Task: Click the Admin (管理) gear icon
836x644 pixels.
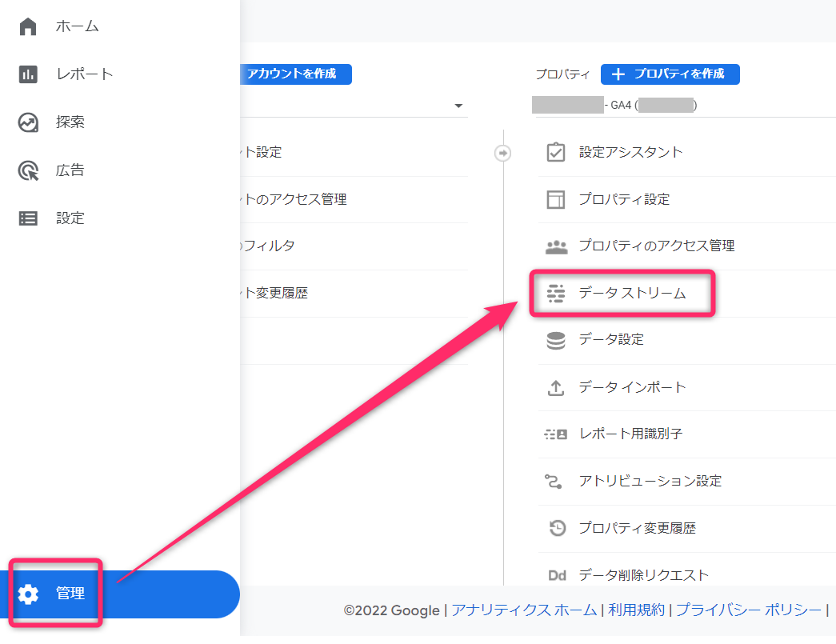Action: pyautogui.click(x=28, y=594)
